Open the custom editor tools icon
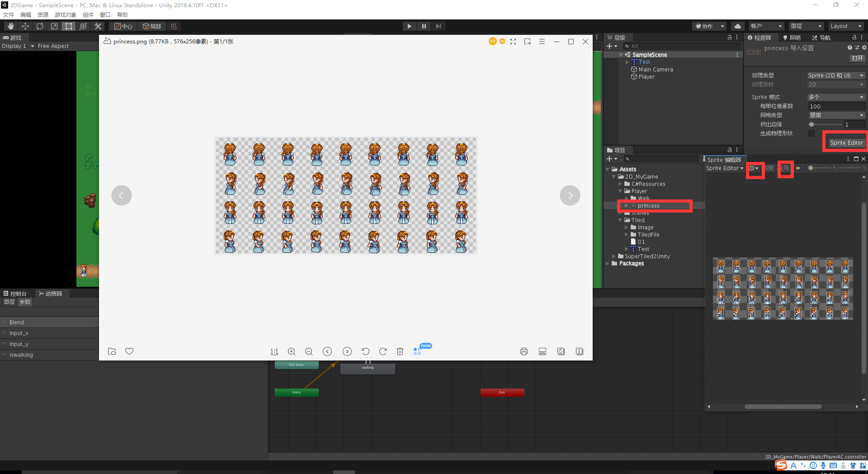Viewport: 868px width, 474px height. [x=98, y=26]
